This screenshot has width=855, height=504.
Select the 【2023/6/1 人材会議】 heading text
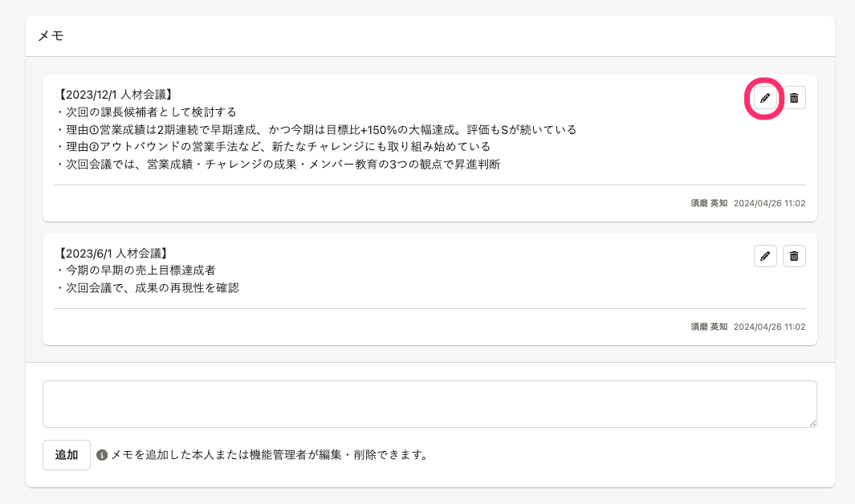113,254
